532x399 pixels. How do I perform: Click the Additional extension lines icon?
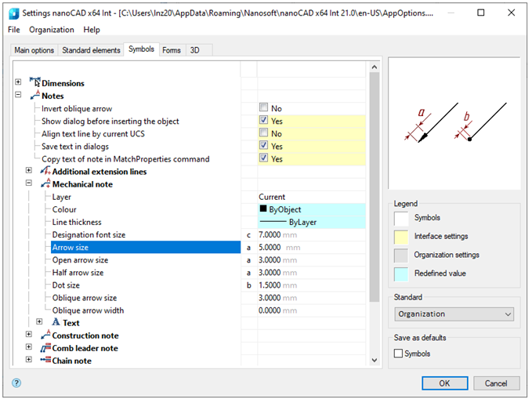point(45,171)
